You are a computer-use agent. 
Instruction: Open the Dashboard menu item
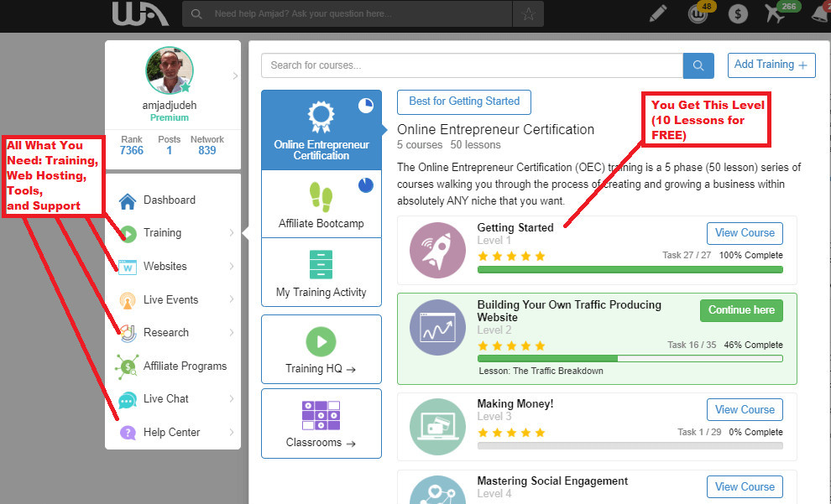point(170,200)
